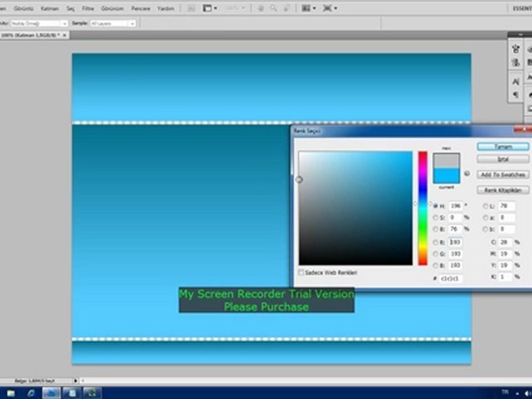Select the G green radio button

click(x=436, y=254)
